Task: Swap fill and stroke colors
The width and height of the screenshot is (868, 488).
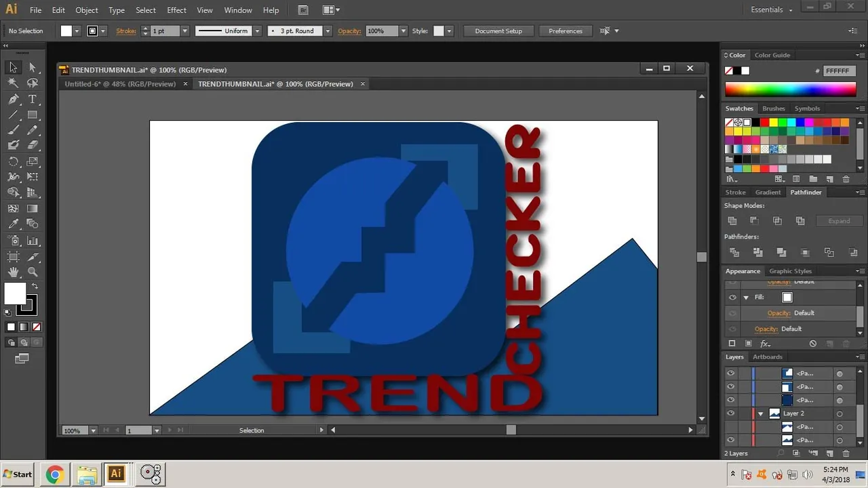Action: pyautogui.click(x=35, y=287)
